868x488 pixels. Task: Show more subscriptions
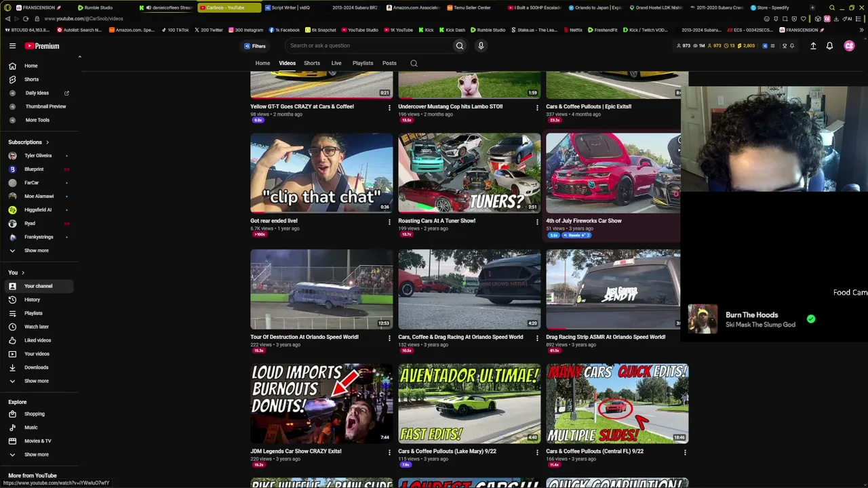pos(38,251)
